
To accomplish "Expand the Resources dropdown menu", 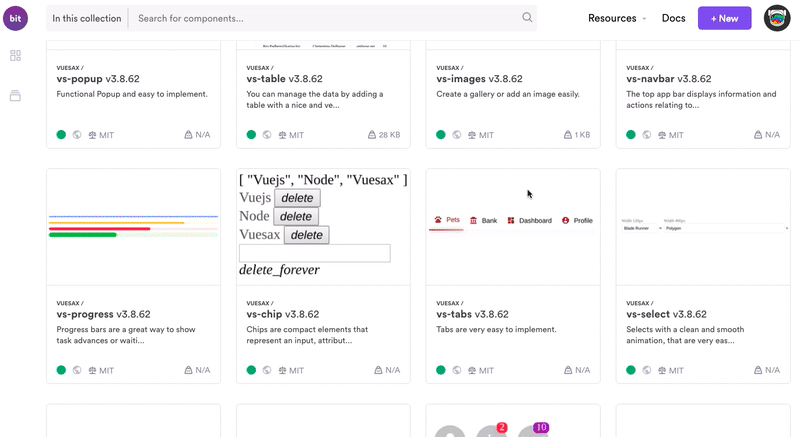I will tap(617, 18).
